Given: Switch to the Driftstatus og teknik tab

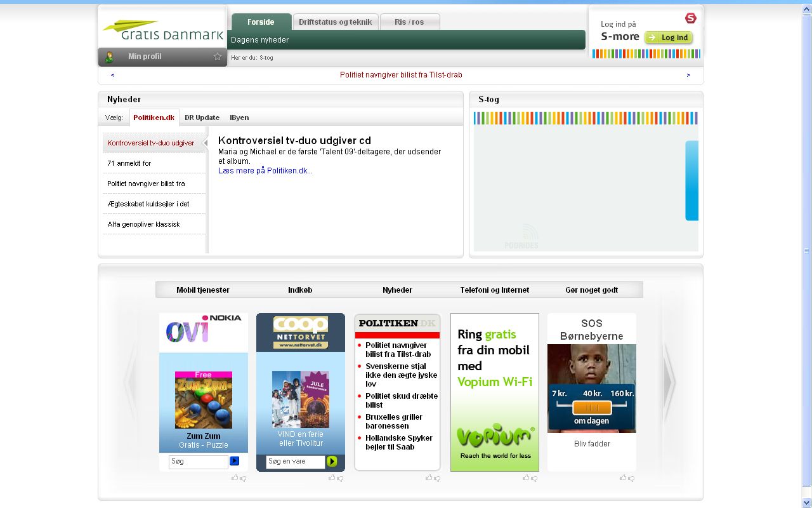Looking at the screenshot, I should click(335, 22).
